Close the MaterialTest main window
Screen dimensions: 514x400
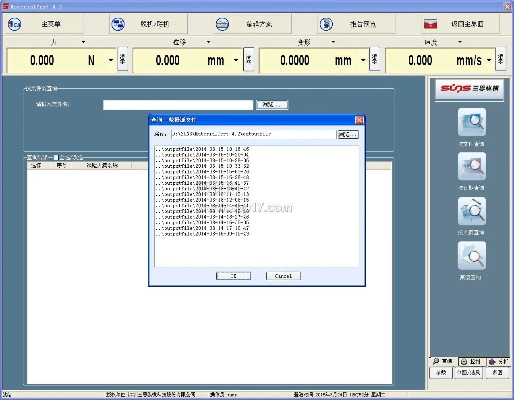tap(507, 6)
